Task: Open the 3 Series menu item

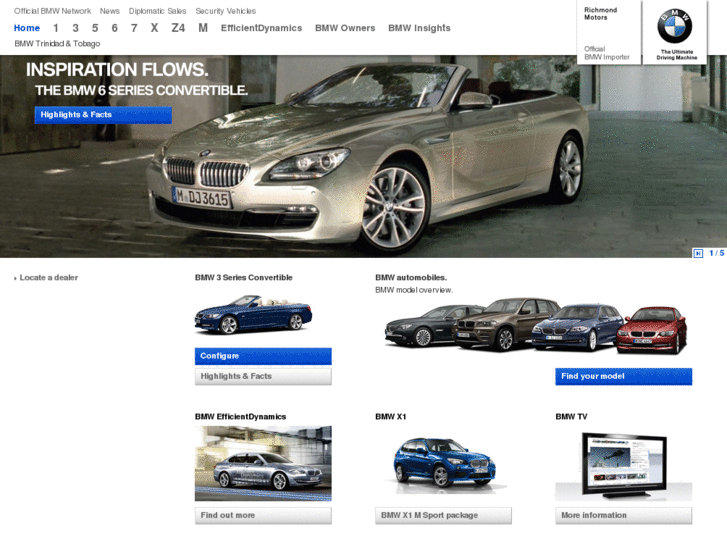Action: tap(76, 28)
